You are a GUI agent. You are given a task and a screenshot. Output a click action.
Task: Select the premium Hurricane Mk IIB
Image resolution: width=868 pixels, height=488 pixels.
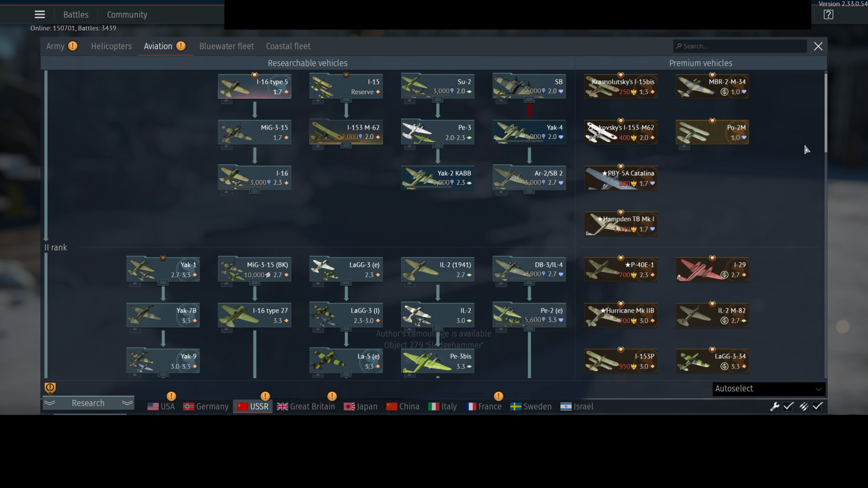point(621,316)
